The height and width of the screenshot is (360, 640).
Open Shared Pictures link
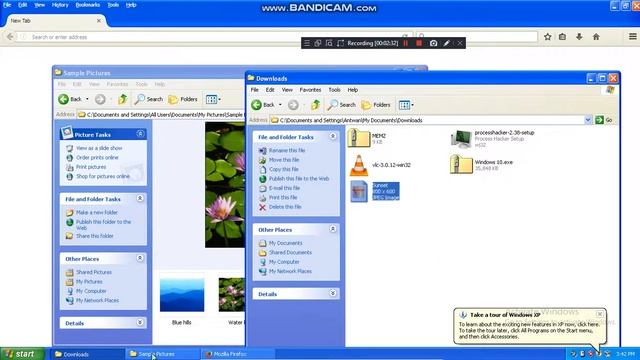94,272
